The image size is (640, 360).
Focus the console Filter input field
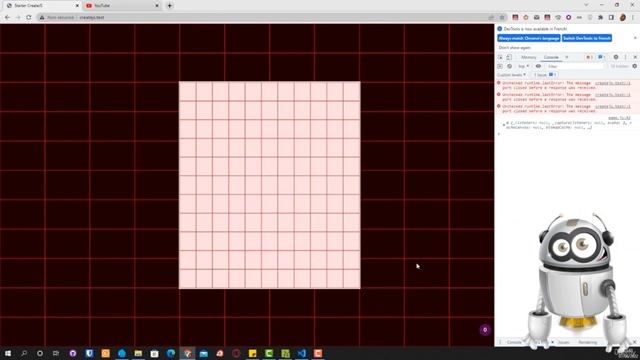(575, 66)
